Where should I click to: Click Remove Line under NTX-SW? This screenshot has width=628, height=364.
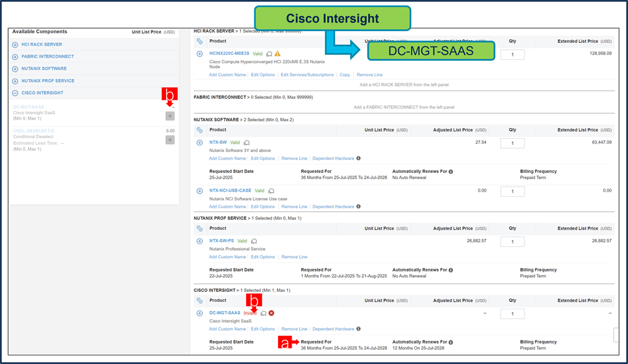(x=294, y=159)
